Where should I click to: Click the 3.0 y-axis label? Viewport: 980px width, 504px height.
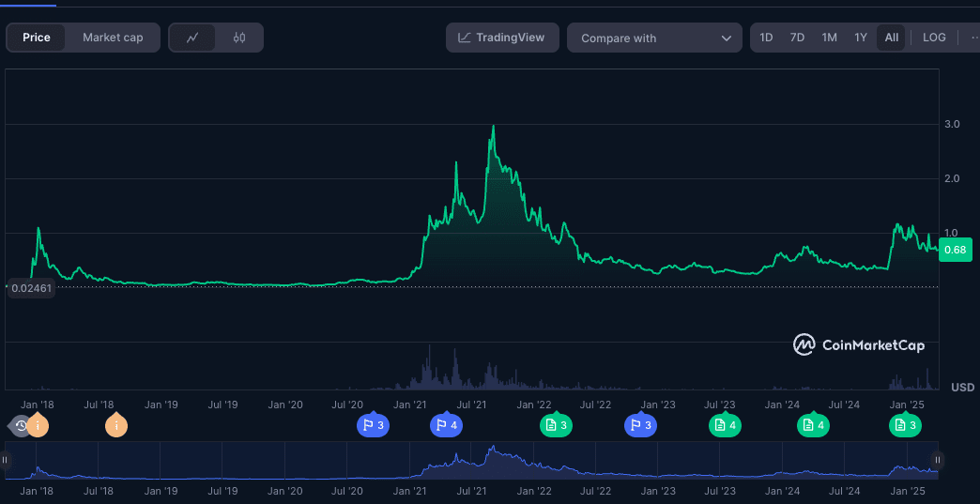952,124
